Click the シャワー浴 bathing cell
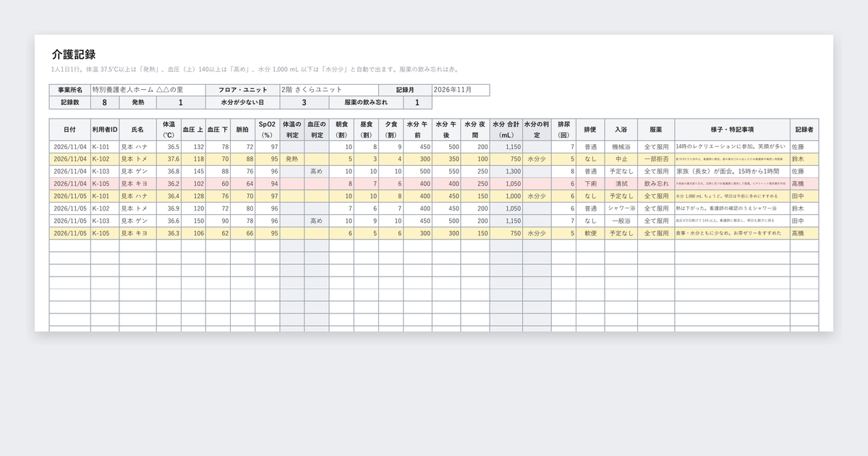The height and width of the screenshot is (456, 868). (621, 208)
